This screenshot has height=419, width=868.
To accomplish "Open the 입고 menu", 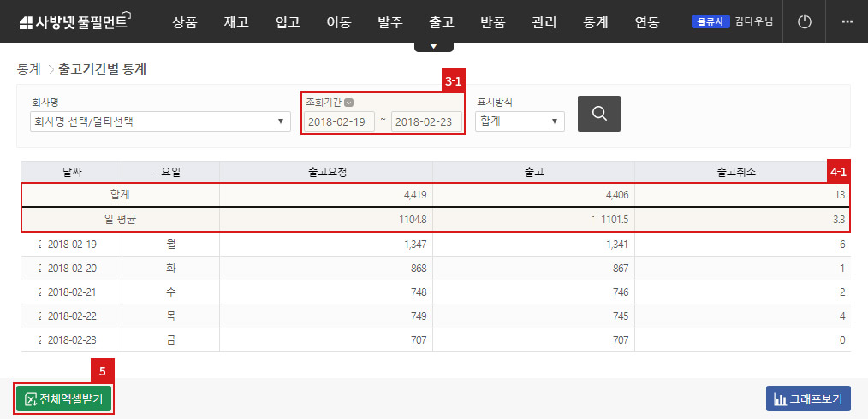I will (288, 22).
